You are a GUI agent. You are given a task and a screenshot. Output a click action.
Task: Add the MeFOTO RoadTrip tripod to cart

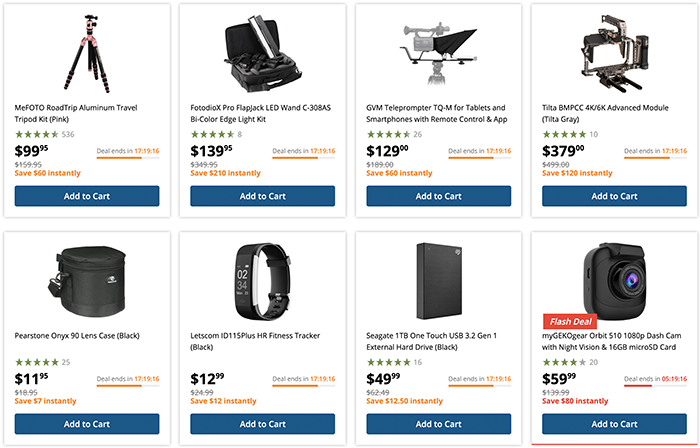(x=87, y=196)
